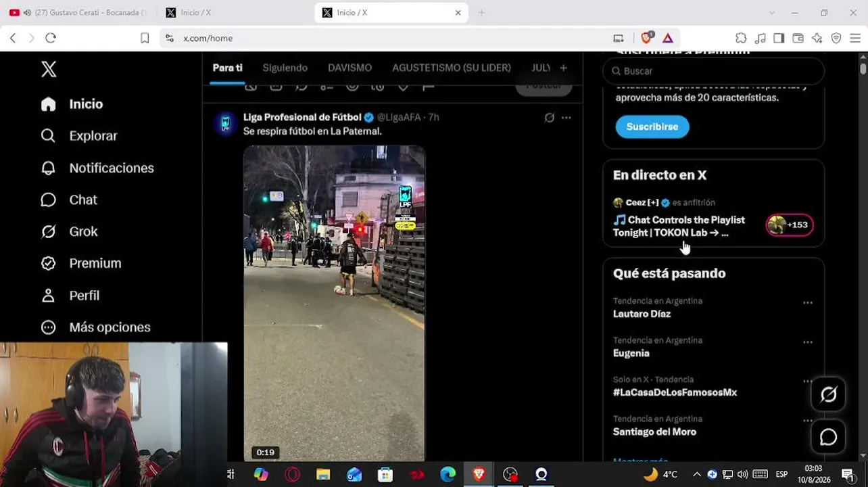Expand Más opciones in the sidebar
This screenshot has height=487, width=868.
(95, 327)
